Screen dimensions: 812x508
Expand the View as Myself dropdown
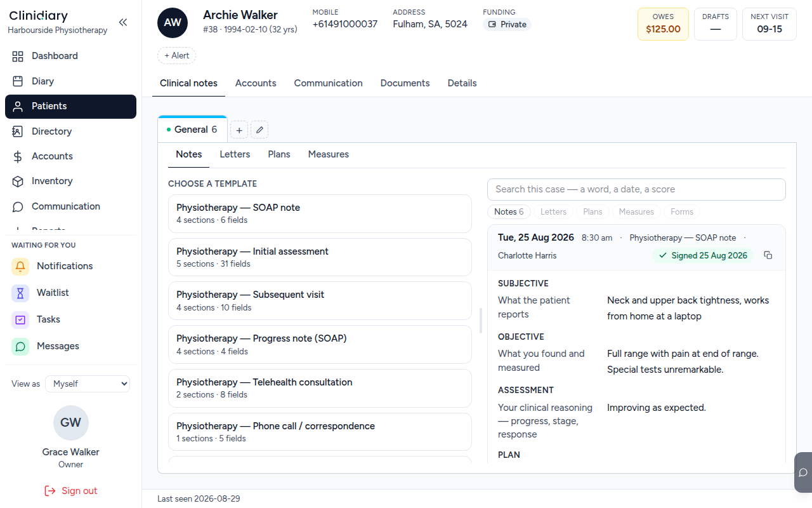(x=88, y=384)
